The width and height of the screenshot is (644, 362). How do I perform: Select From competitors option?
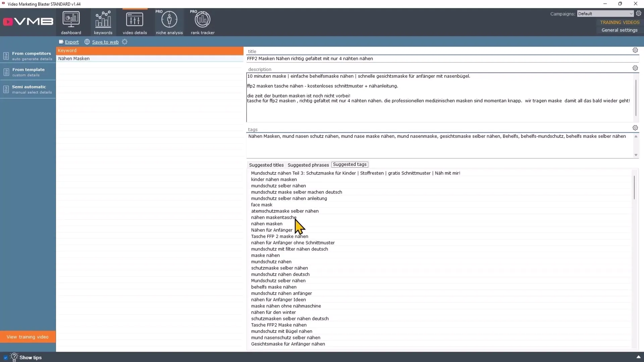coord(28,55)
